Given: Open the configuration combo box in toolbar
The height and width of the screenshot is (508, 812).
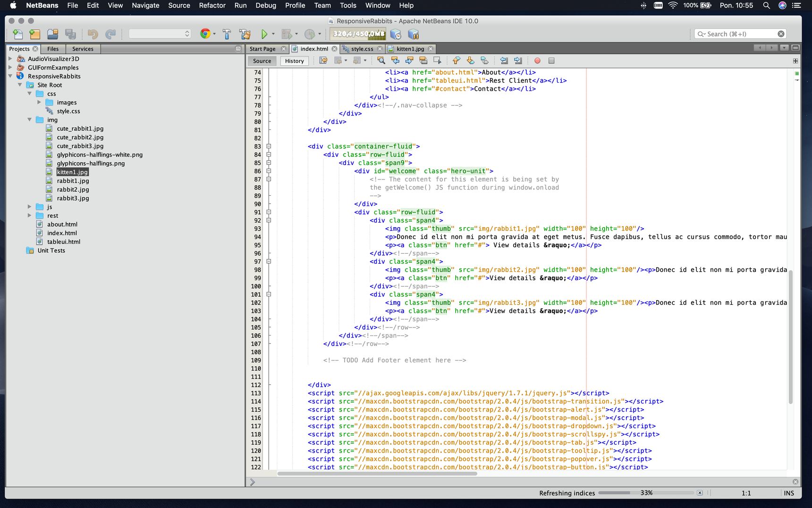Looking at the screenshot, I should tap(160, 34).
